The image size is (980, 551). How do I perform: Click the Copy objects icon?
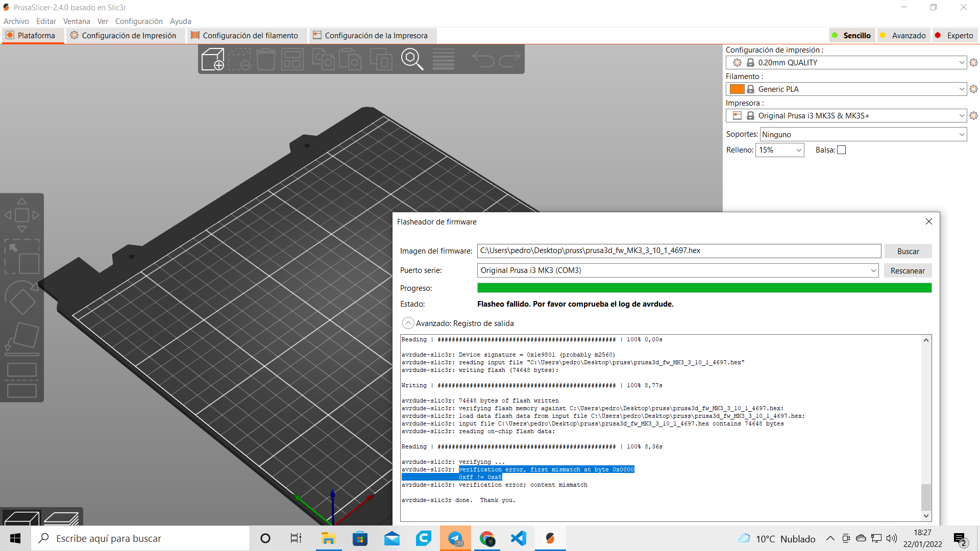(x=323, y=59)
